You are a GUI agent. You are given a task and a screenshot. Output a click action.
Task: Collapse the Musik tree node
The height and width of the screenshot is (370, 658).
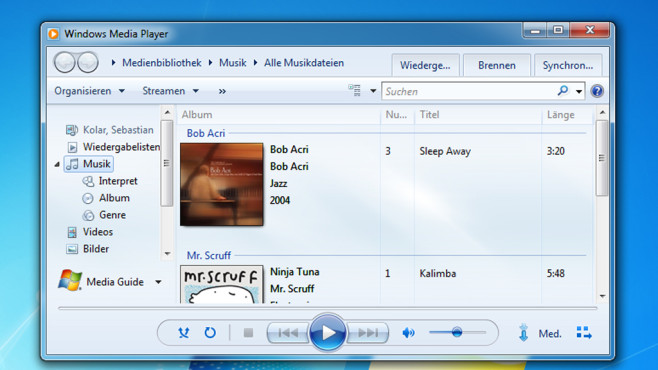coord(57,164)
